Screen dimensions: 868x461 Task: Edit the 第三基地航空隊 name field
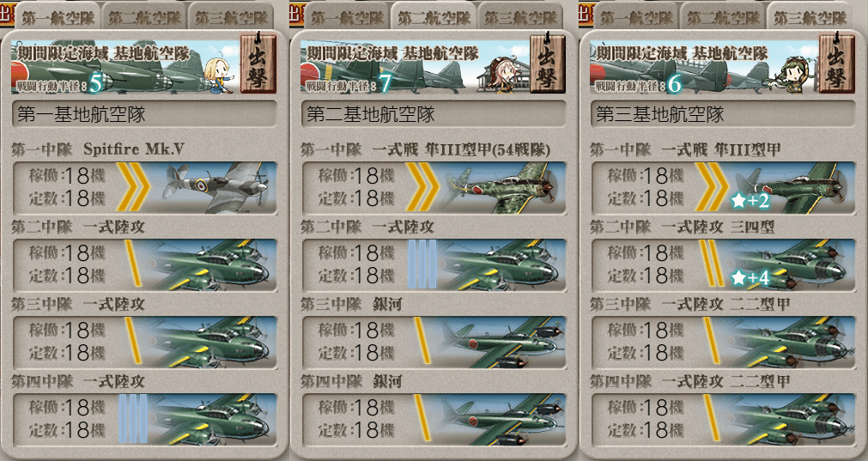pyautogui.click(x=723, y=114)
